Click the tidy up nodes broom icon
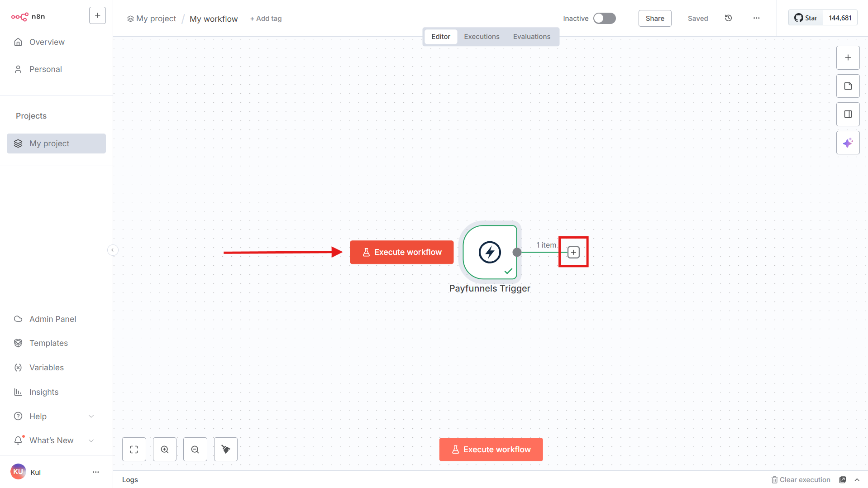 (x=226, y=450)
